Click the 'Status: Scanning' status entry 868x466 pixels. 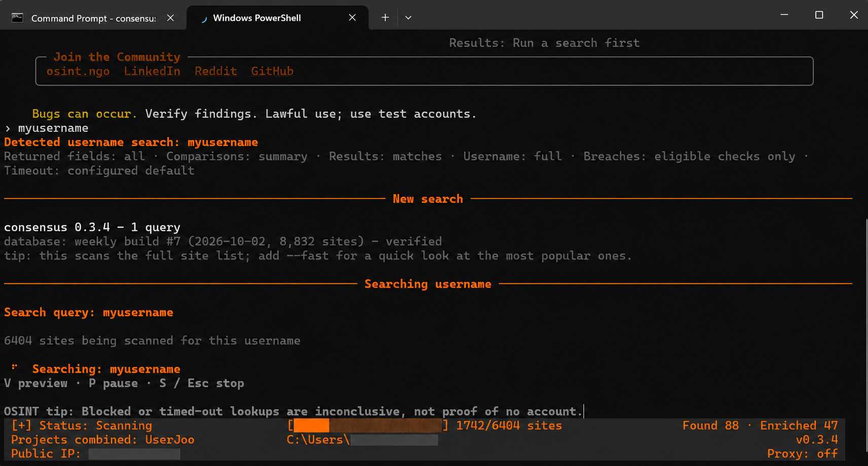pos(82,425)
